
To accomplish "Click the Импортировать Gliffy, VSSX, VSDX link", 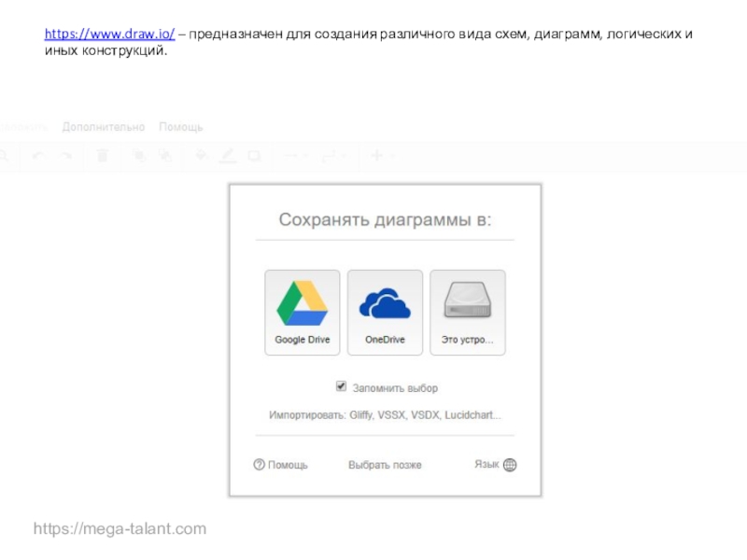I will pos(385,414).
